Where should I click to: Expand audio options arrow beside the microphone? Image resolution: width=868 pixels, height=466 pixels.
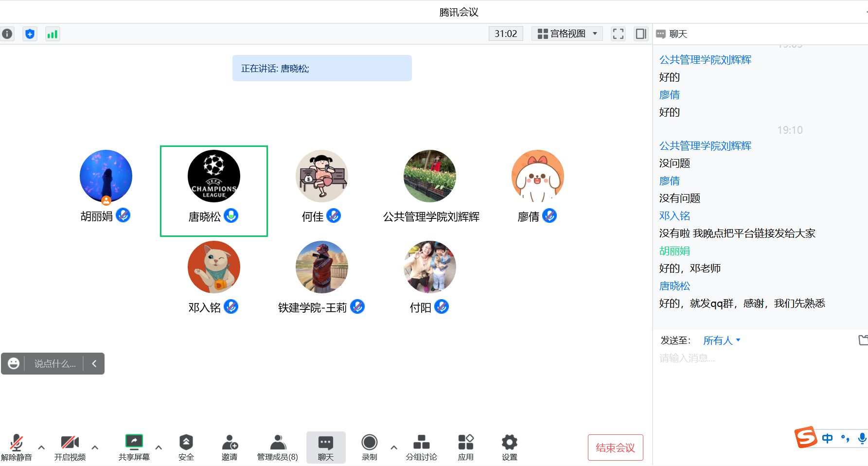(41, 448)
